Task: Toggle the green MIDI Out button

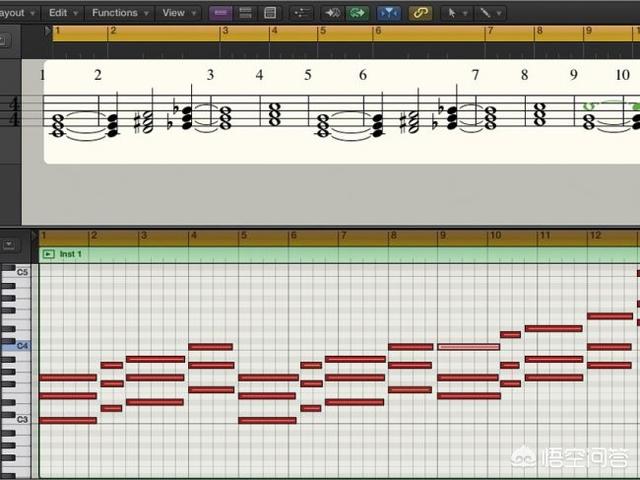Action: 357,13
